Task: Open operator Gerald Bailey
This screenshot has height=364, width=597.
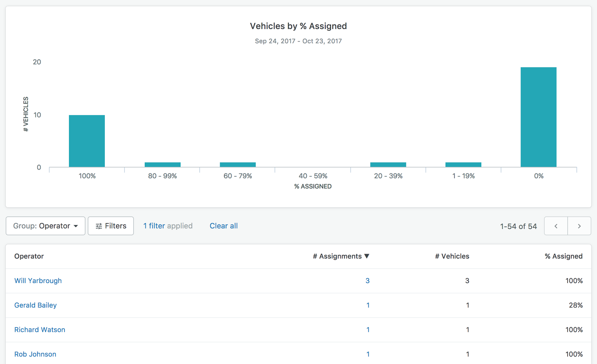Action: pyautogui.click(x=35, y=305)
